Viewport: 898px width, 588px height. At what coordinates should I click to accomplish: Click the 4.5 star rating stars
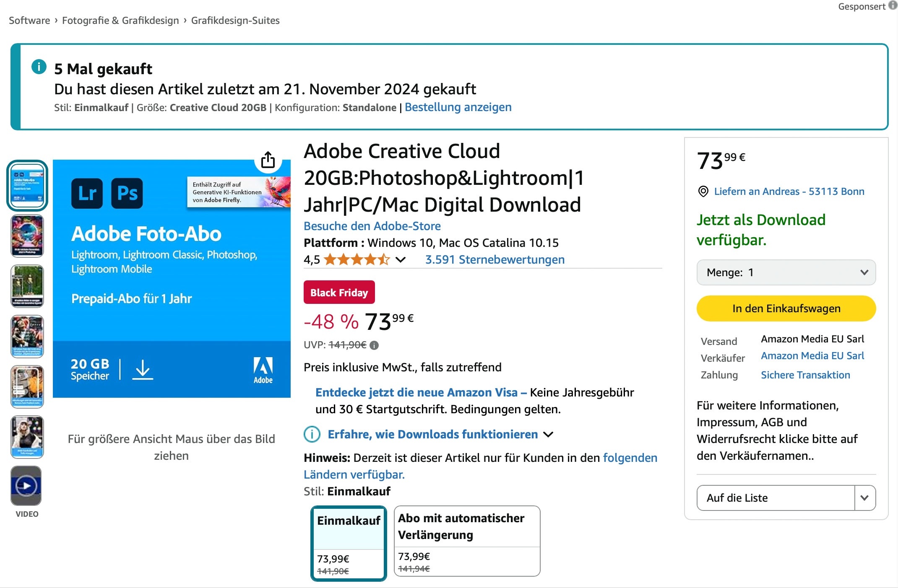click(x=357, y=260)
